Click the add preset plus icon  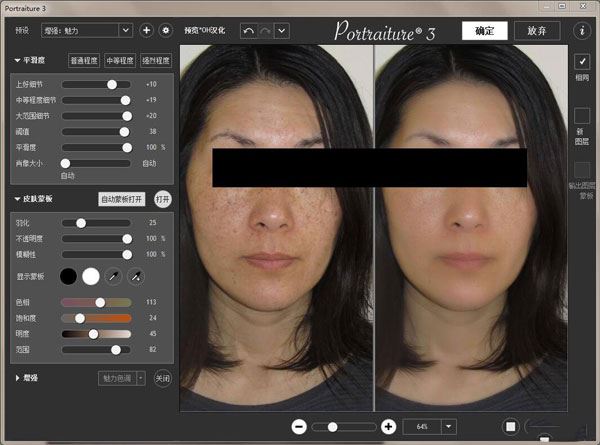point(146,31)
